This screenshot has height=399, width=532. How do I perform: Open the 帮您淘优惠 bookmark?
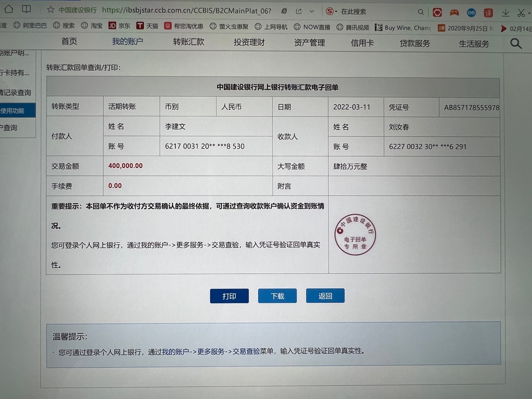(x=183, y=26)
